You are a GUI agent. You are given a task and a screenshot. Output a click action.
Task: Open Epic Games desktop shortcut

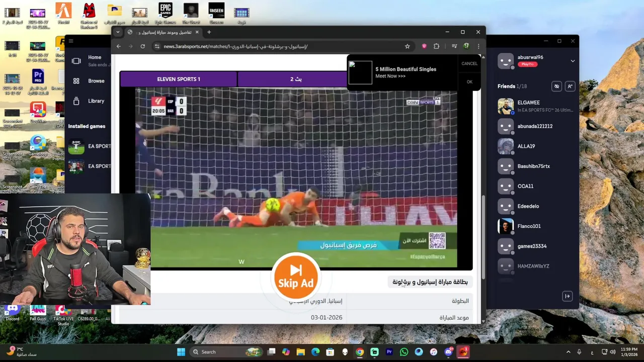165,14
